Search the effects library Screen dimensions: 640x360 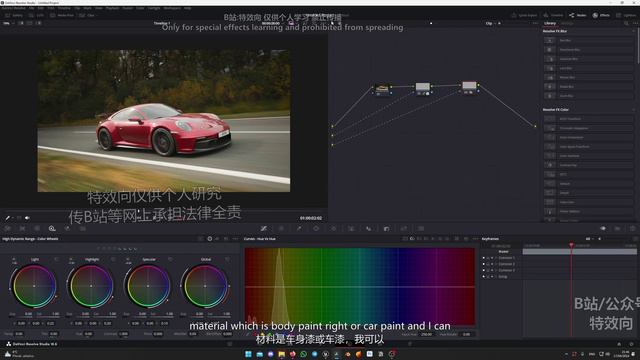(x=626, y=23)
